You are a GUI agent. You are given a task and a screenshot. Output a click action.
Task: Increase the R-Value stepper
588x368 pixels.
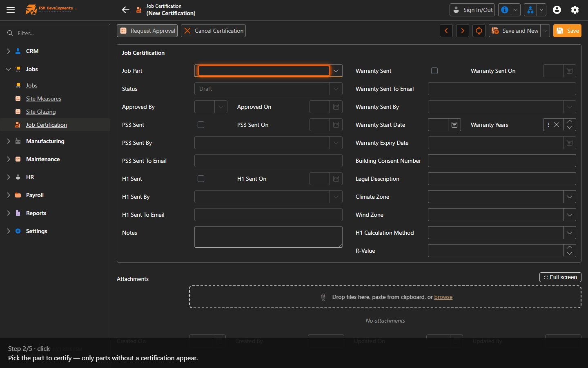pyautogui.click(x=570, y=247)
